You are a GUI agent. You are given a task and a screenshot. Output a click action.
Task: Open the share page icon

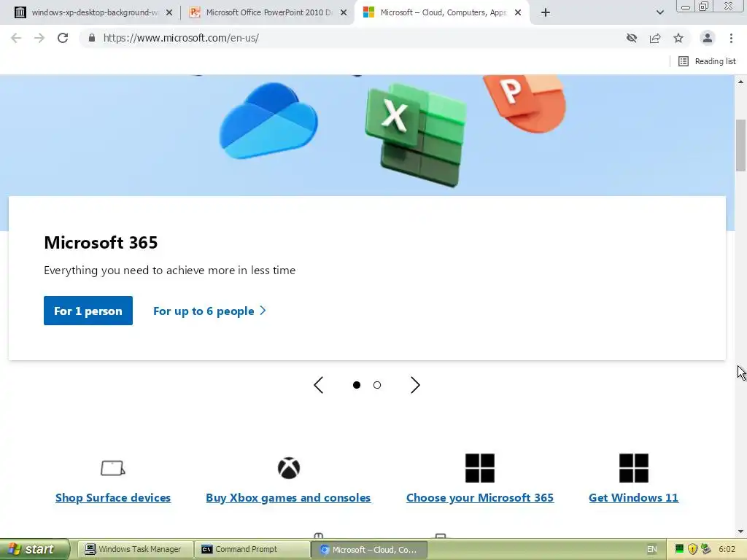(655, 38)
